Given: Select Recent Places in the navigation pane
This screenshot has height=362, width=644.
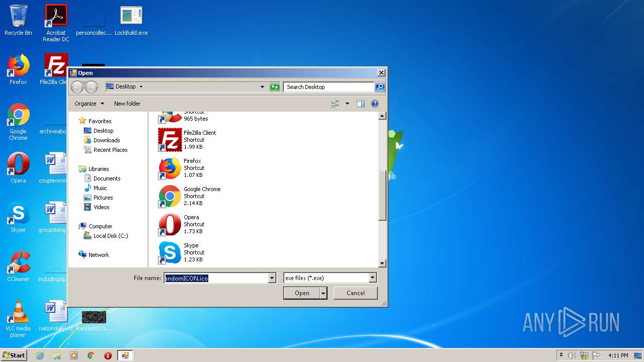Looking at the screenshot, I should [106, 150].
